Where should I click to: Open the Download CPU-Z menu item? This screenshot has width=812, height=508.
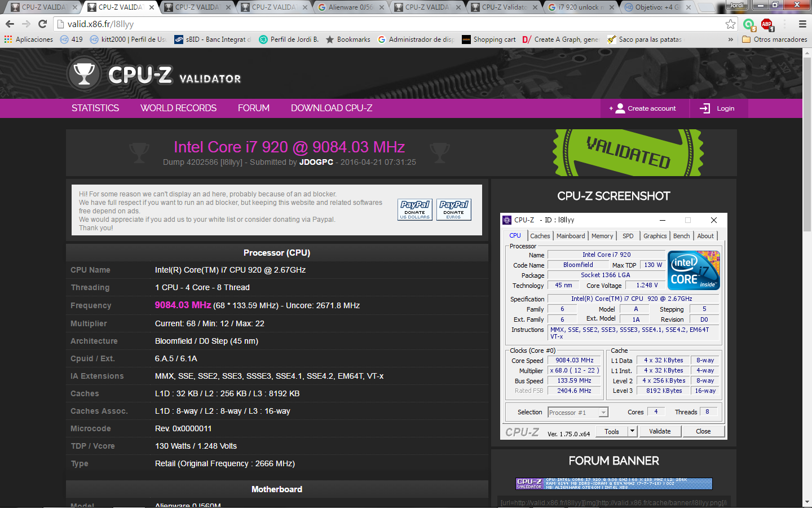point(332,108)
